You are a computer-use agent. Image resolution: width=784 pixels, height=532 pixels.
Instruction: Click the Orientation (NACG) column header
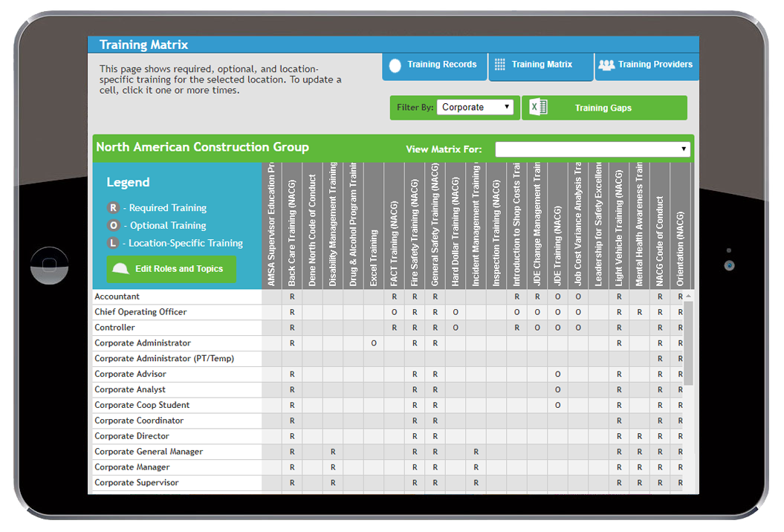[x=680, y=225]
